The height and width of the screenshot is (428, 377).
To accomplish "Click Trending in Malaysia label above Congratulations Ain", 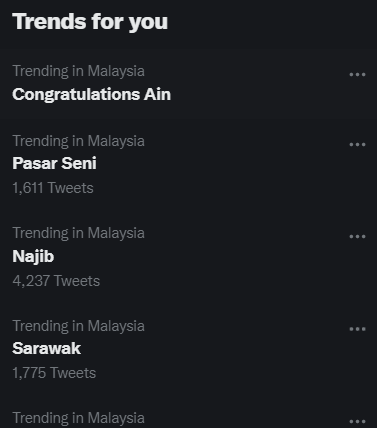I will click(x=78, y=71).
